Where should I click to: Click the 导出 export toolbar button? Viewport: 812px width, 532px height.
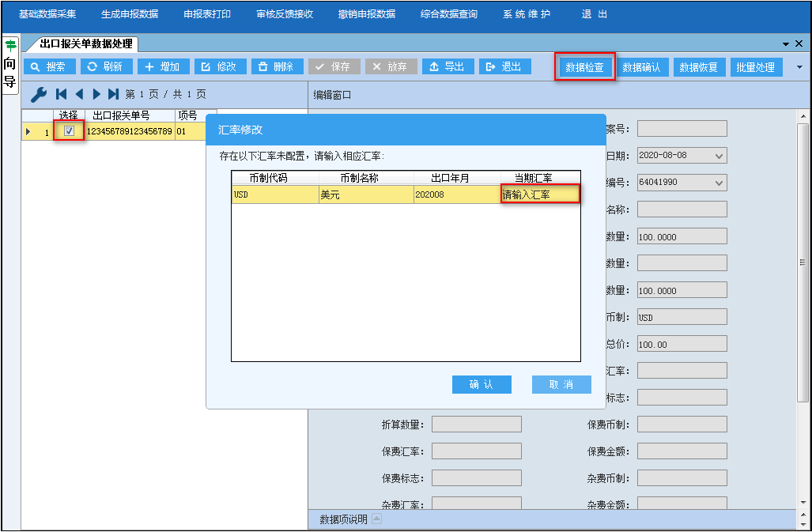point(448,67)
